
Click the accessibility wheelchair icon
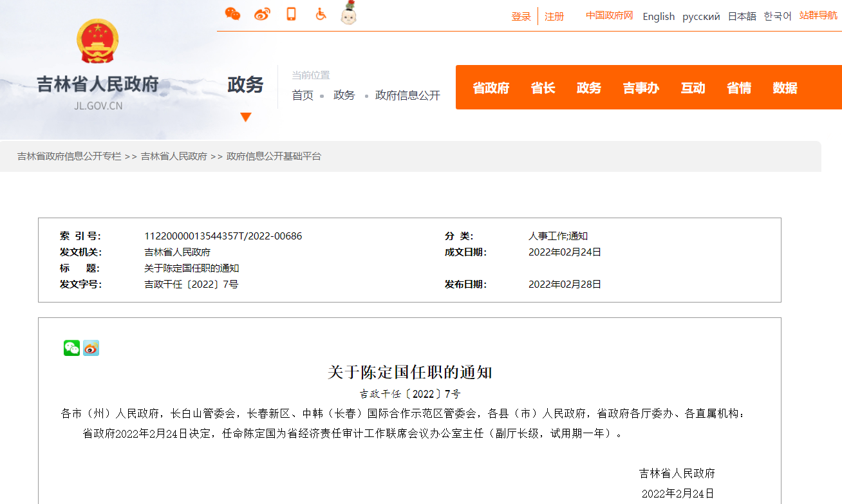pos(321,14)
